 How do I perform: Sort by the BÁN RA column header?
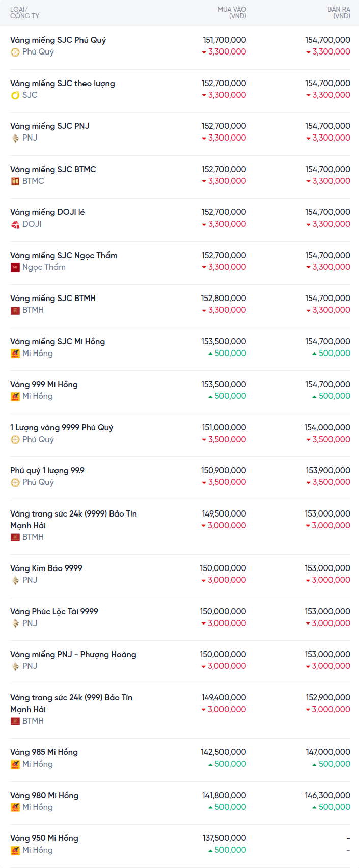coord(339,13)
